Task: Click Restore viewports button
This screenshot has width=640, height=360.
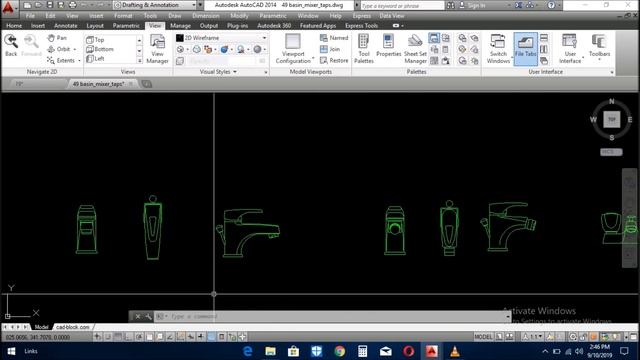Action: [x=334, y=60]
